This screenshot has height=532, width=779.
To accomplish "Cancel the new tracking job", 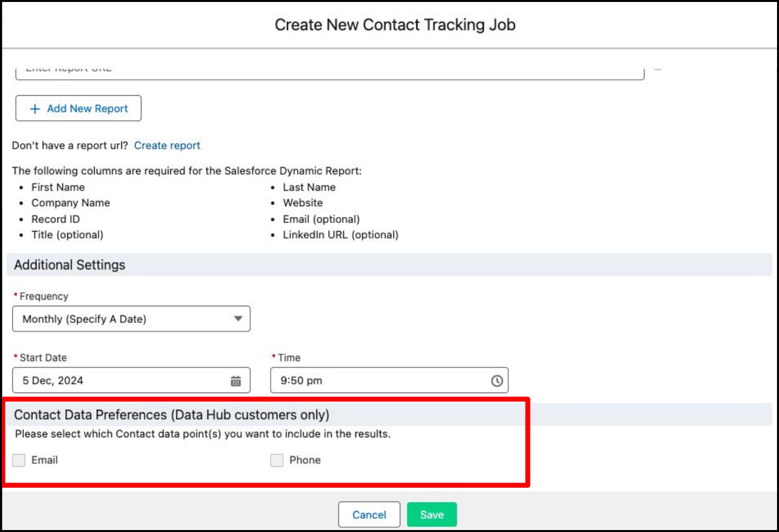I will coord(369,515).
